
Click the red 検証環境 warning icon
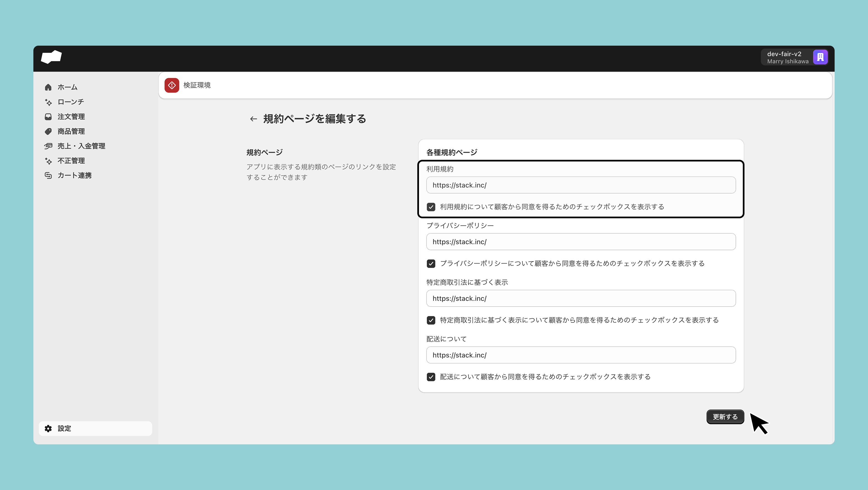click(x=171, y=85)
